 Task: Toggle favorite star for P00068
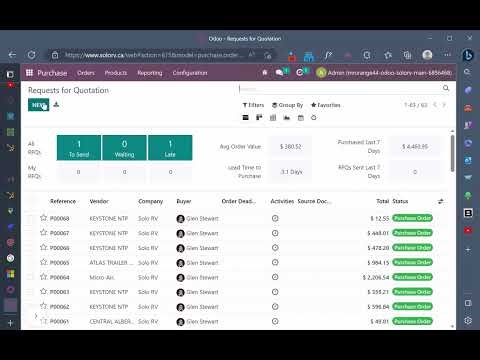click(43, 218)
